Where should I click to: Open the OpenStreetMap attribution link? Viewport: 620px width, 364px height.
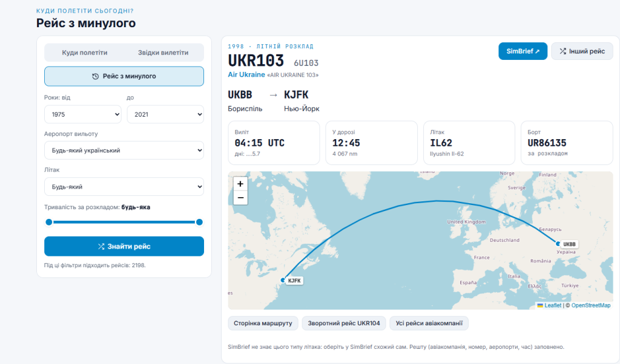click(x=591, y=305)
